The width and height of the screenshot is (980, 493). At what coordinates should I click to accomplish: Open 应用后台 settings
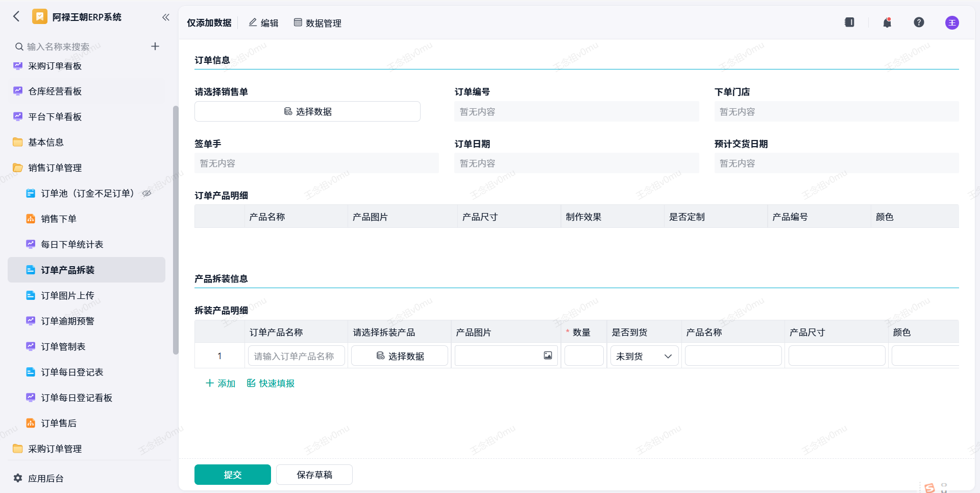46,479
